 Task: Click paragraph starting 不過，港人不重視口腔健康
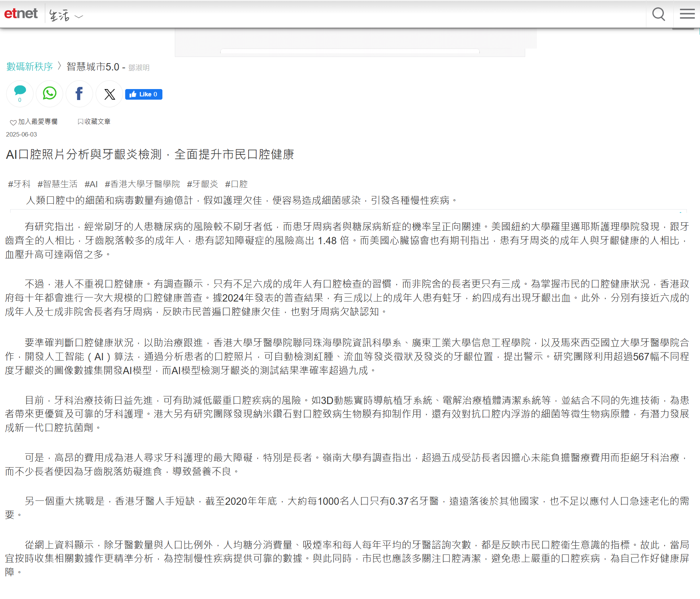(347, 298)
